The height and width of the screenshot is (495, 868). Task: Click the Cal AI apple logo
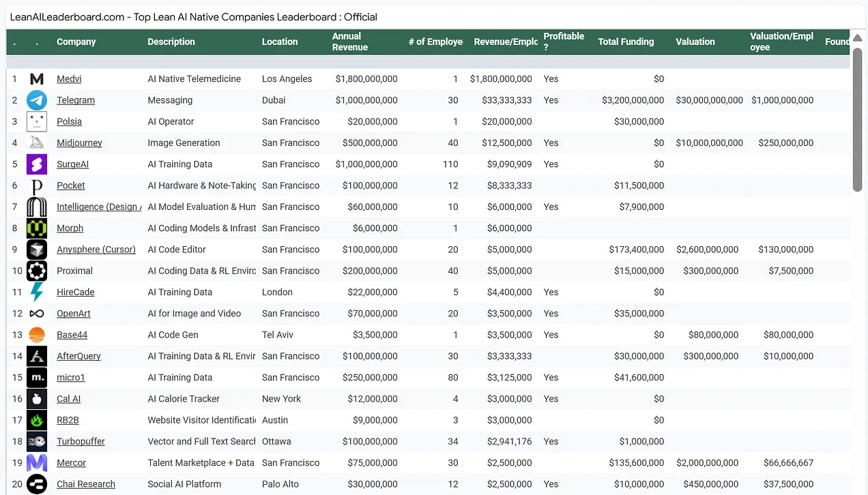pos(37,399)
